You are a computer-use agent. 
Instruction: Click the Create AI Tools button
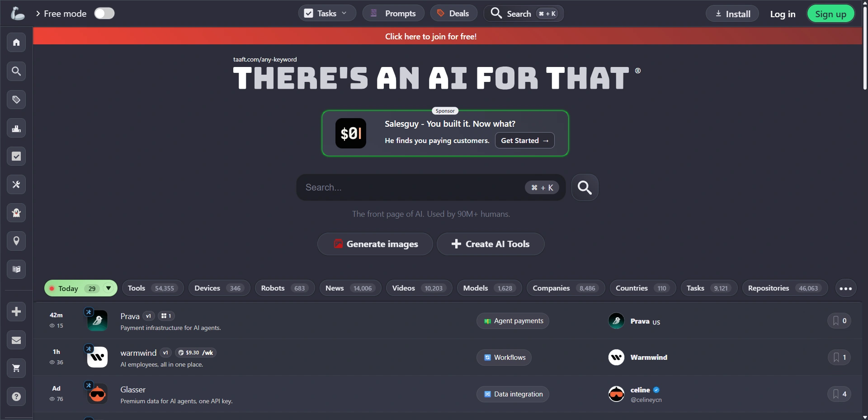coord(491,244)
